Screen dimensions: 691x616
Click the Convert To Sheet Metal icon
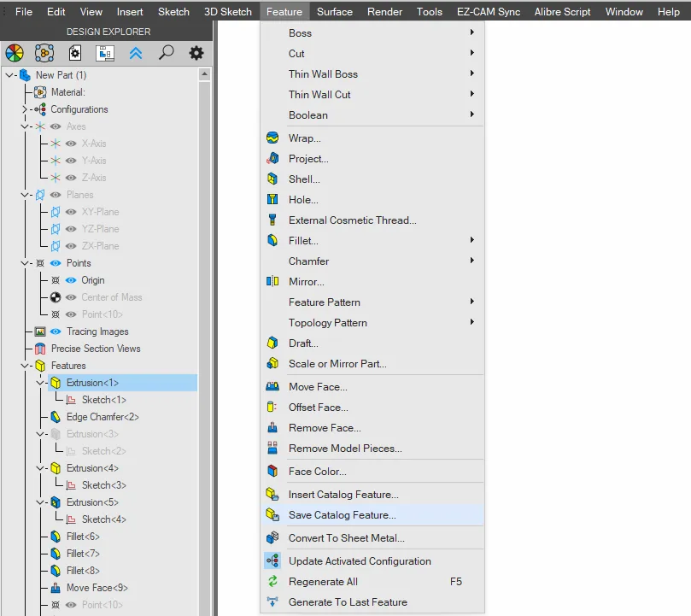click(272, 538)
